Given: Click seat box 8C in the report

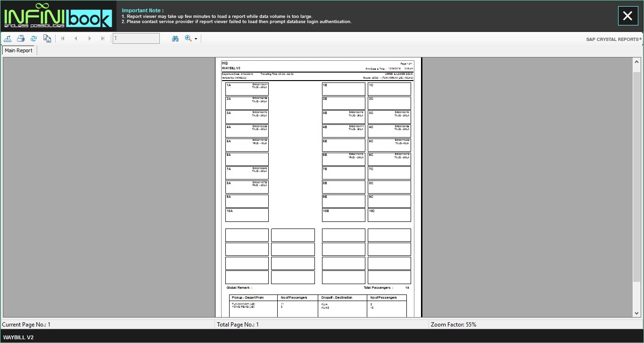Looking at the screenshot, I should point(389,187).
